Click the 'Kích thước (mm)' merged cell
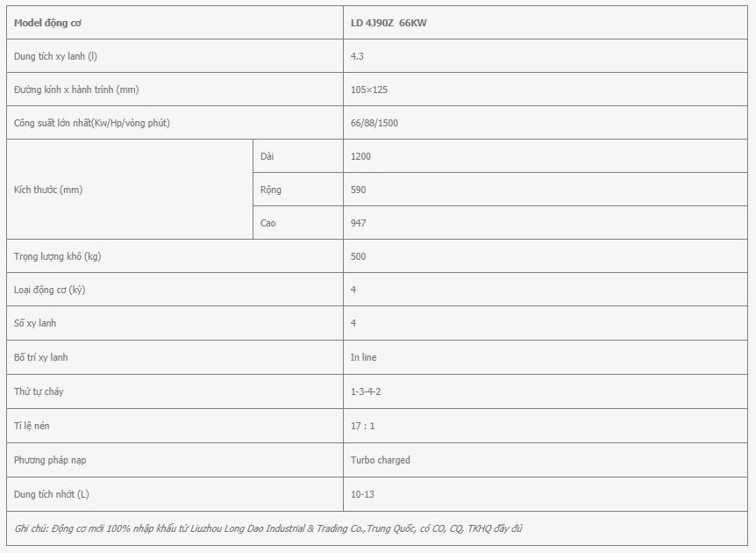Screen dimensions: 756x553 [130, 189]
